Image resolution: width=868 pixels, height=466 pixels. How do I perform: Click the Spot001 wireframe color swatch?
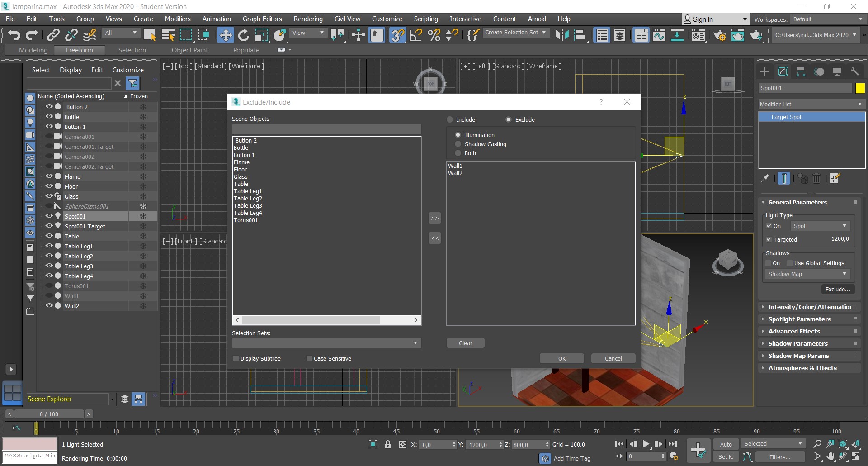click(860, 88)
